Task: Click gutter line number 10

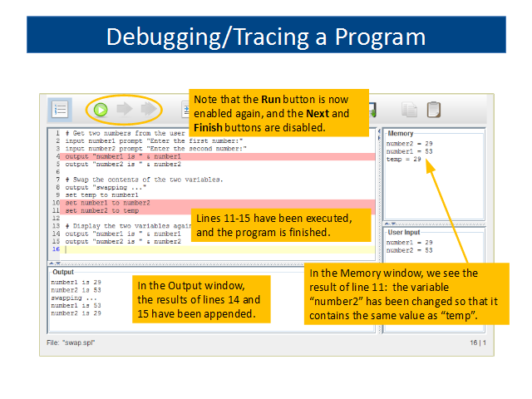Action: pyautogui.click(x=56, y=203)
